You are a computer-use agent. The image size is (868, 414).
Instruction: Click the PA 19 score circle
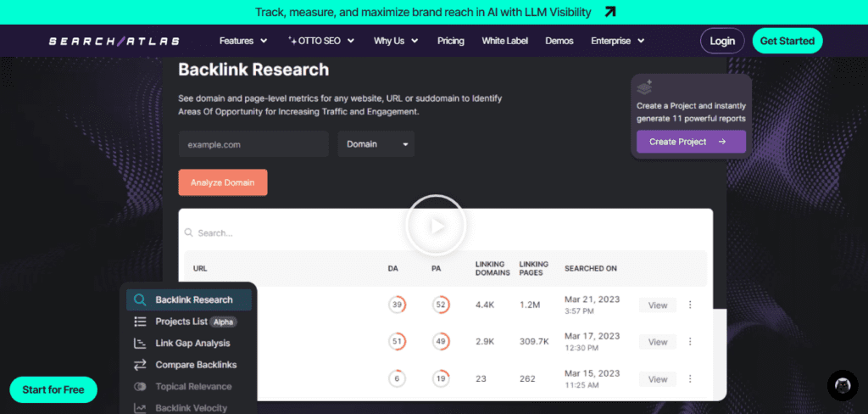click(441, 378)
